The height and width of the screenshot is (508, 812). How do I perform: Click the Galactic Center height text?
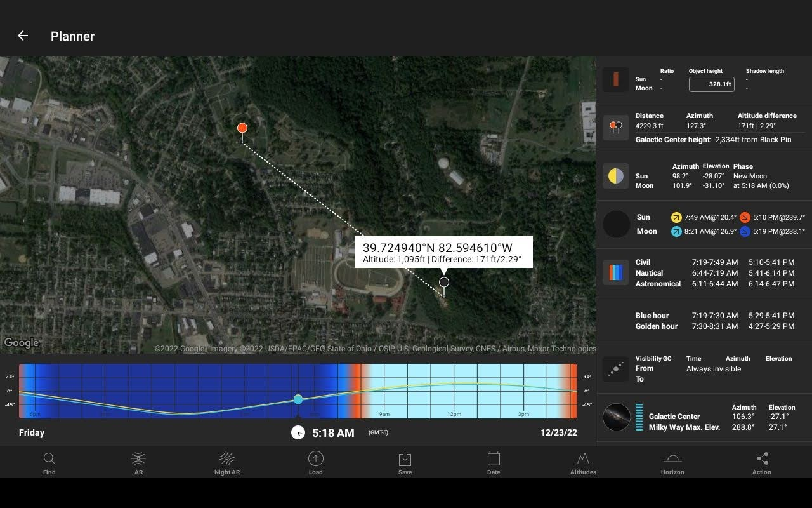pyautogui.click(x=714, y=140)
